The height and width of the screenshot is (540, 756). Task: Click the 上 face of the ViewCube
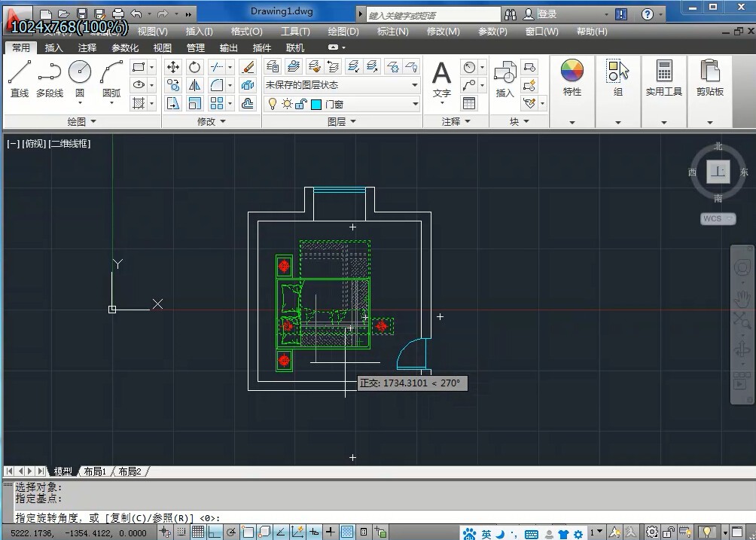tap(718, 171)
